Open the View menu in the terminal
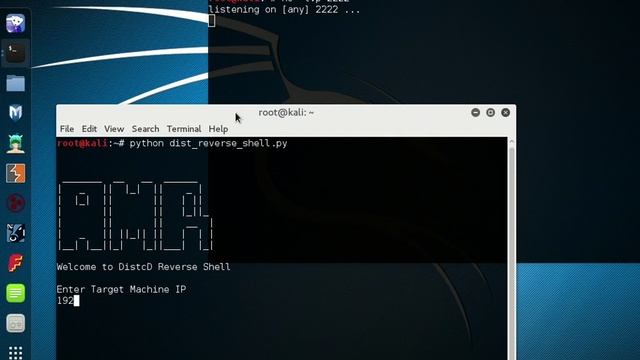Image resolution: width=640 pixels, height=360 pixels. (x=114, y=129)
